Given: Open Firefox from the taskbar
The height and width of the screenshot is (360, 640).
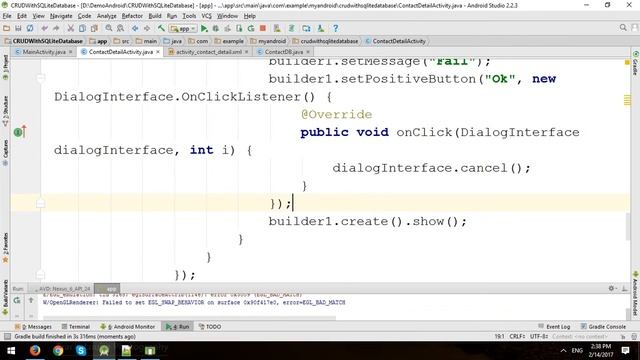Looking at the screenshot, I should pyautogui.click(x=35, y=350).
